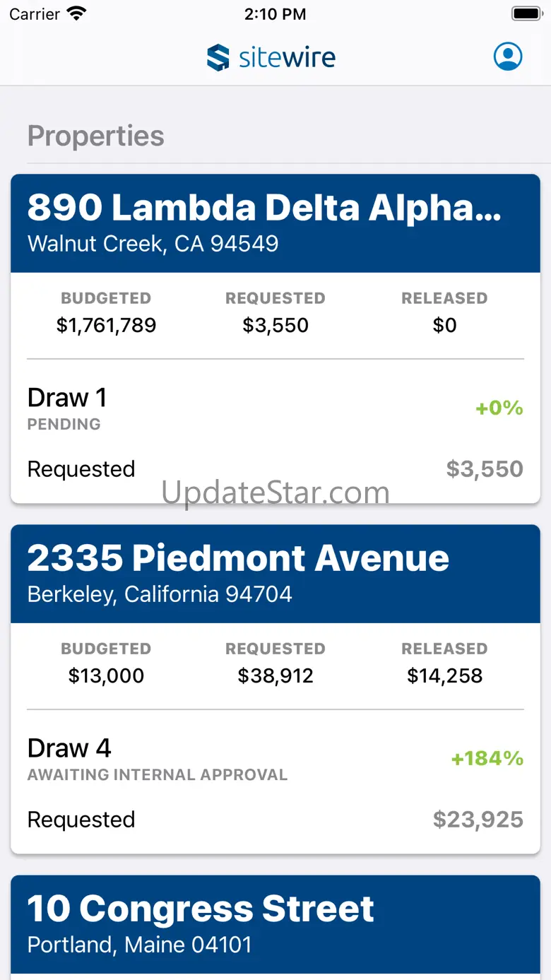Tap the Berkeley, California 94704 address
Image resolution: width=551 pixels, height=980 pixels.
160,594
